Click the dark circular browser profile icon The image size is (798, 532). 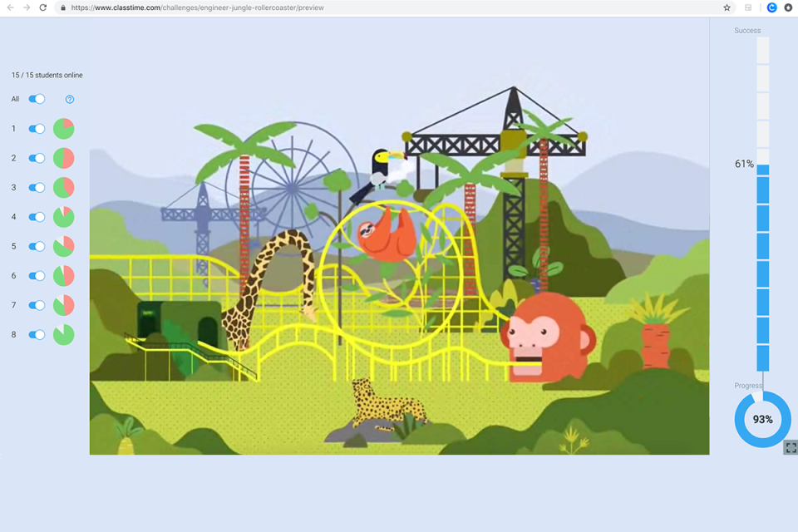(x=788, y=7)
